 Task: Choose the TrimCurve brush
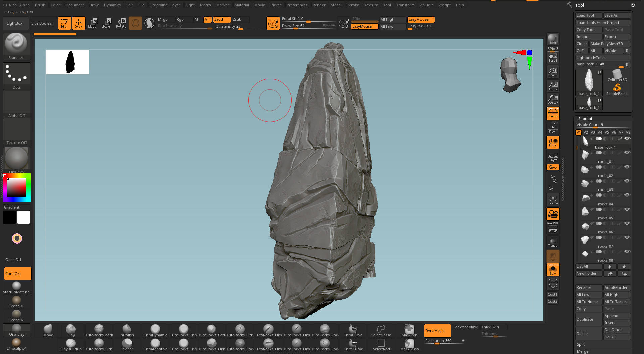pyautogui.click(x=353, y=330)
